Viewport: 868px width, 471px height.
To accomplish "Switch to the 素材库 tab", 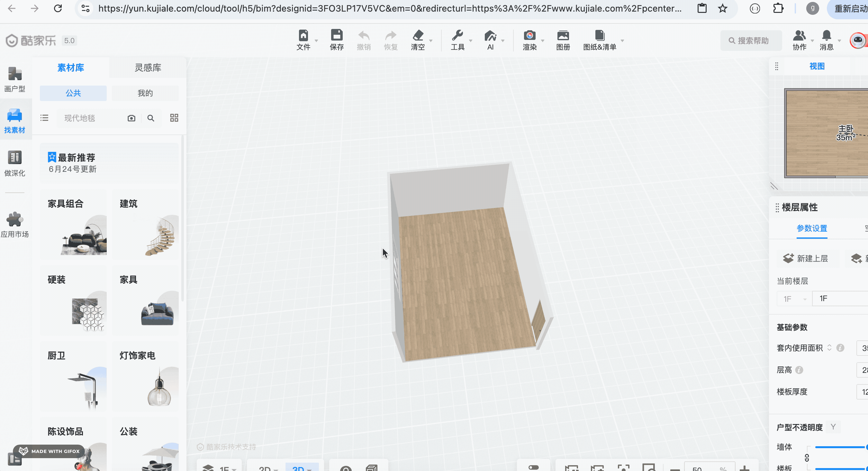I will [x=71, y=68].
